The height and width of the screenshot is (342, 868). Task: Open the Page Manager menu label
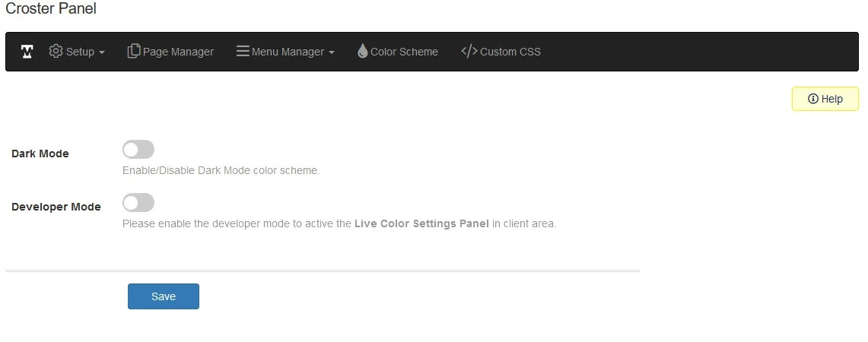(x=178, y=52)
